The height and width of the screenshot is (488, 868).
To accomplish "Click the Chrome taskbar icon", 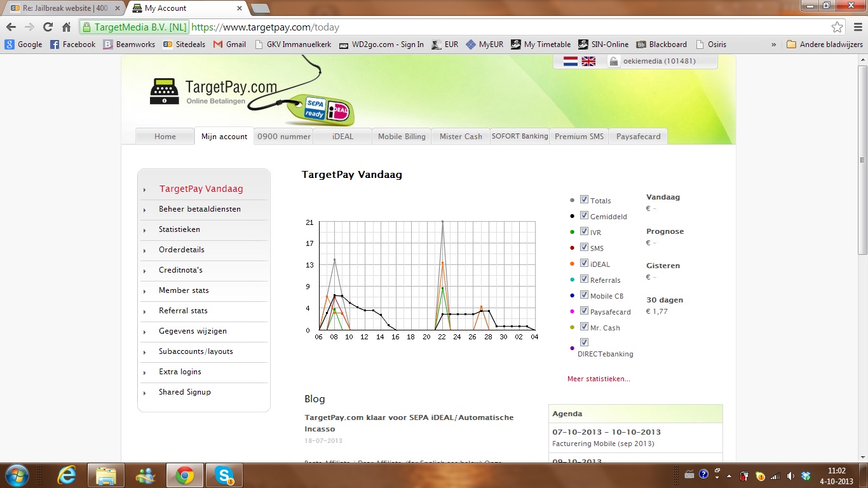I will pos(184,475).
